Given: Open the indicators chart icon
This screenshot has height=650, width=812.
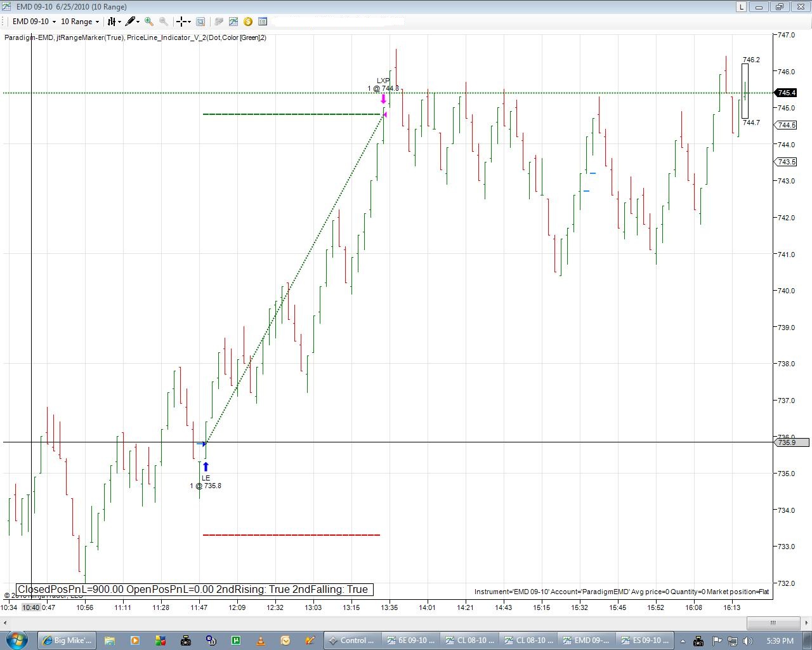Looking at the screenshot, I should coord(233,21).
